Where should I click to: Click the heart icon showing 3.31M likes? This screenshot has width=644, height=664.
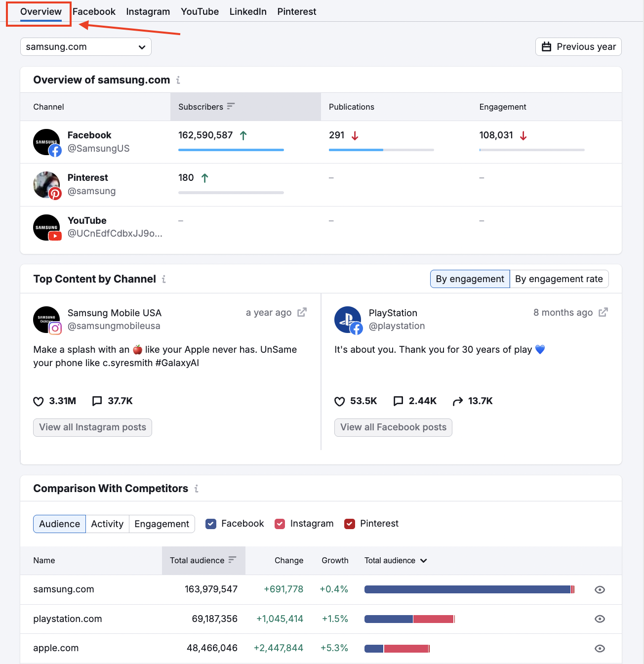pyautogui.click(x=39, y=401)
